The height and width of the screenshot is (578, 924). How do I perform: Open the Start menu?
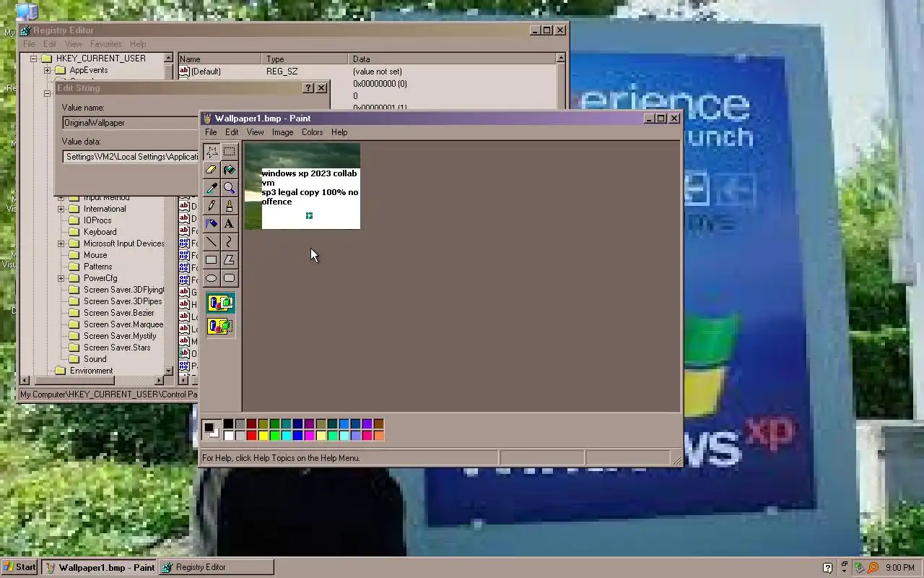coord(20,567)
